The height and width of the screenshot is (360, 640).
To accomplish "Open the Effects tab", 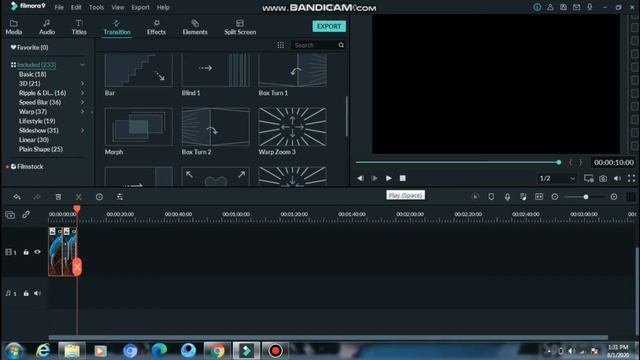I will (x=156, y=27).
